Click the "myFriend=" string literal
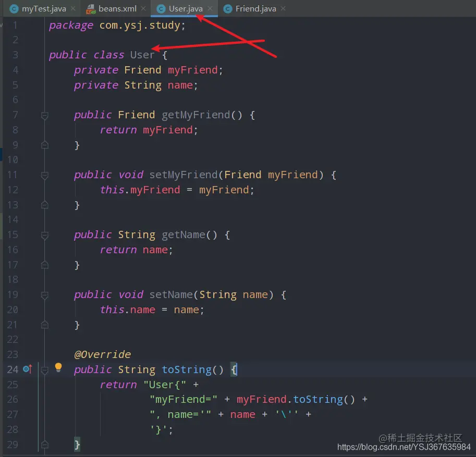The image size is (476, 457). [x=184, y=399]
